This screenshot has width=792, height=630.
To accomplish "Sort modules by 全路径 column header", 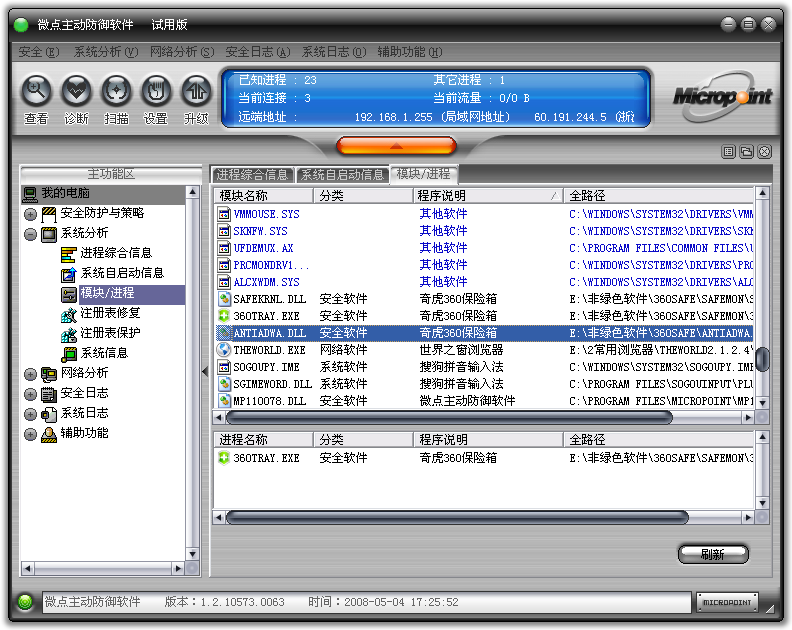I will click(x=659, y=196).
